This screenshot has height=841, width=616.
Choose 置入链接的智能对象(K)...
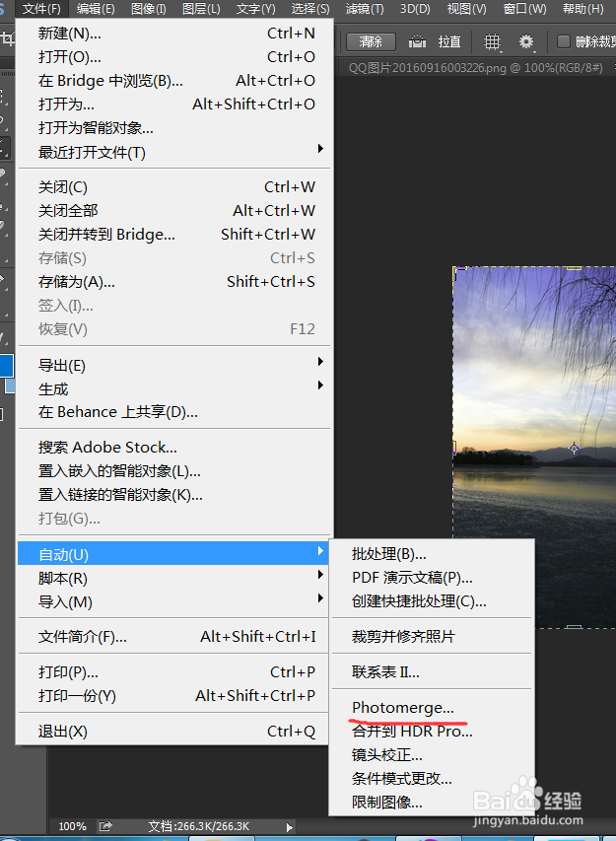click(175, 495)
